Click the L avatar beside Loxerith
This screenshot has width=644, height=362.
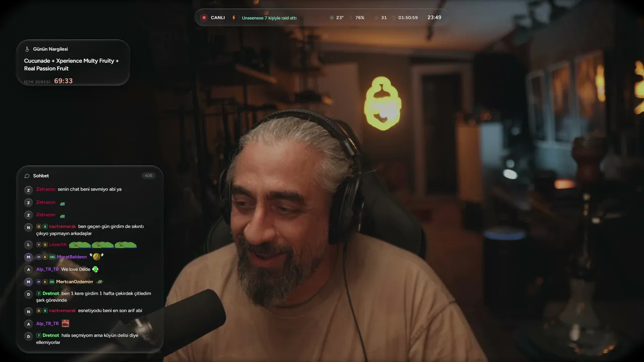pyautogui.click(x=28, y=244)
